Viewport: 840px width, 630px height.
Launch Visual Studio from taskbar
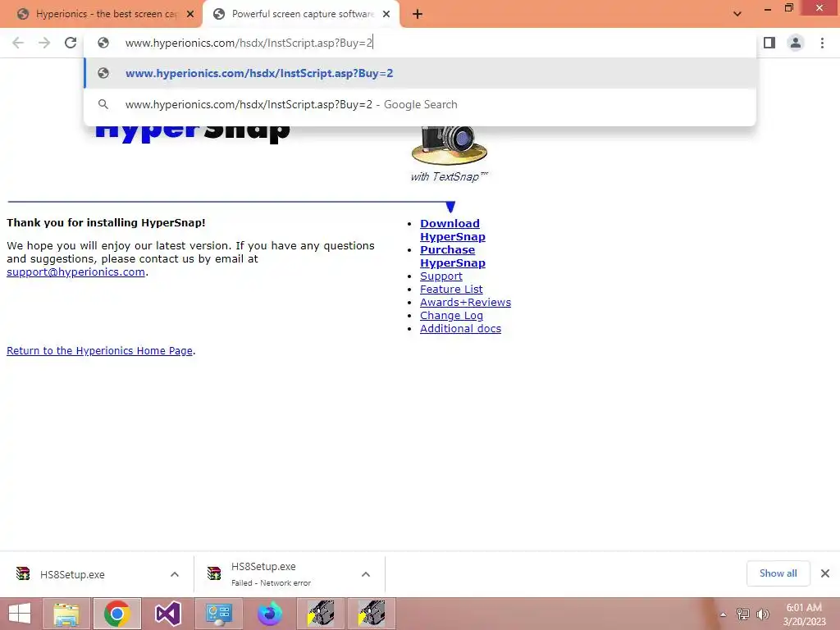[x=167, y=614]
